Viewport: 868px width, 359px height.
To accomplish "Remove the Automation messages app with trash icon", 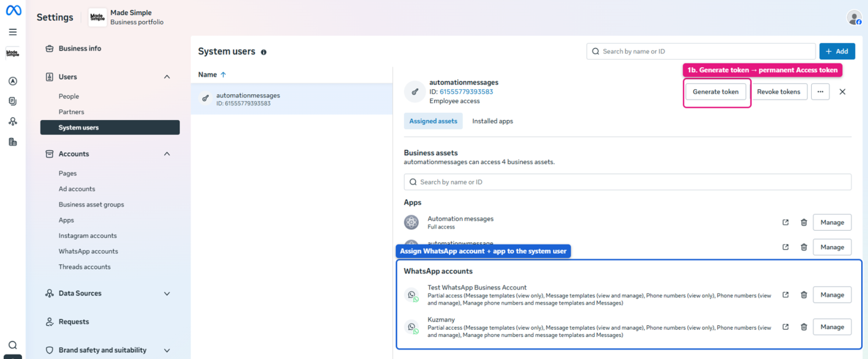I will coord(804,223).
